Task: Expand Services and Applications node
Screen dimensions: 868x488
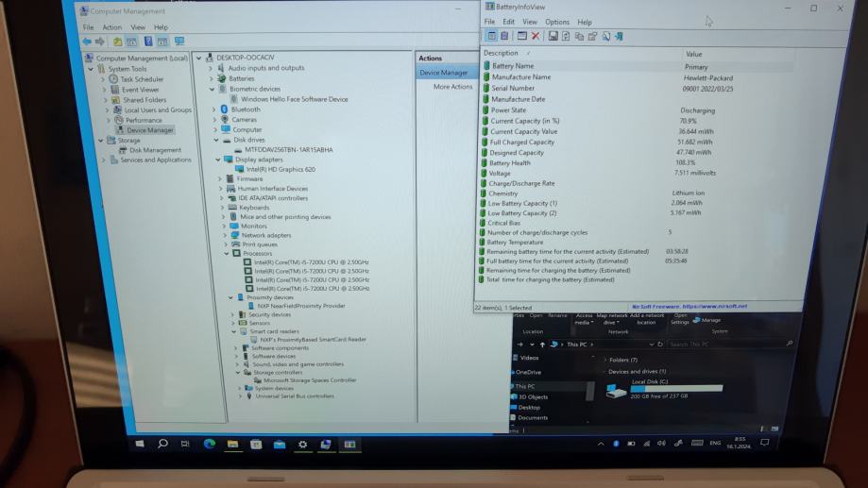Action: tap(103, 160)
